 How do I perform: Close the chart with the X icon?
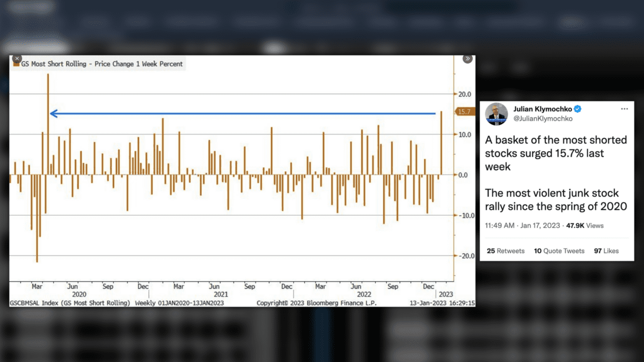(x=17, y=59)
